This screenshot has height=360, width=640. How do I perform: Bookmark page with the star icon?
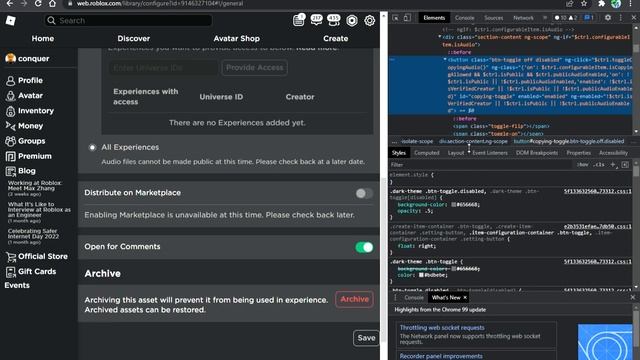pos(584,3)
